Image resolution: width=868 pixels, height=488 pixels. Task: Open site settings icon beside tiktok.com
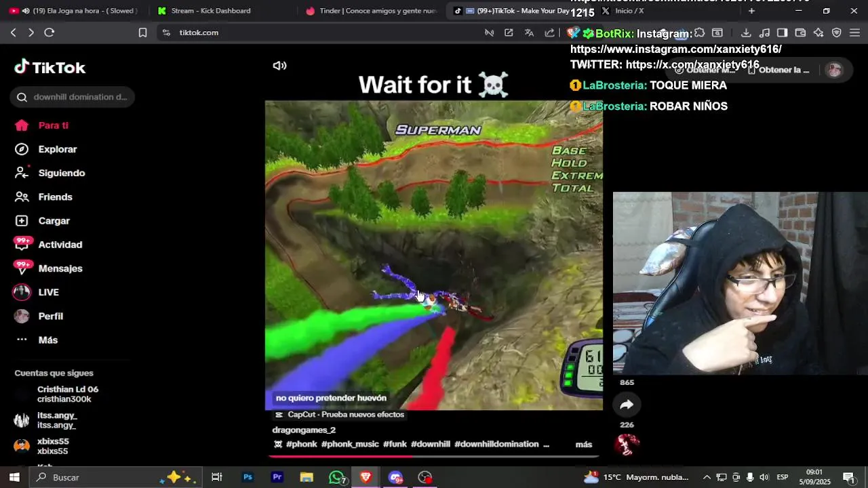pos(166,33)
